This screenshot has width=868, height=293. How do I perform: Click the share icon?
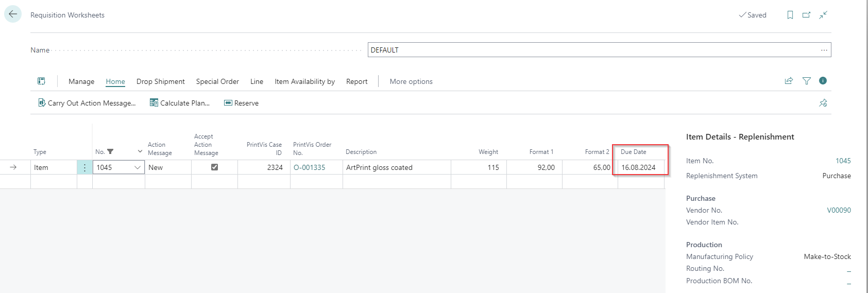pos(788,81)
